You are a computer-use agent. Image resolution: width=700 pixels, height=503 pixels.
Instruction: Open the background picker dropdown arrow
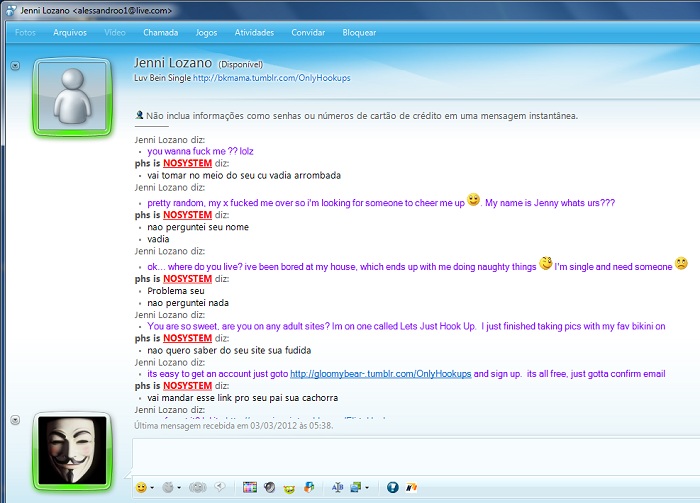click(x=369, y=488)
